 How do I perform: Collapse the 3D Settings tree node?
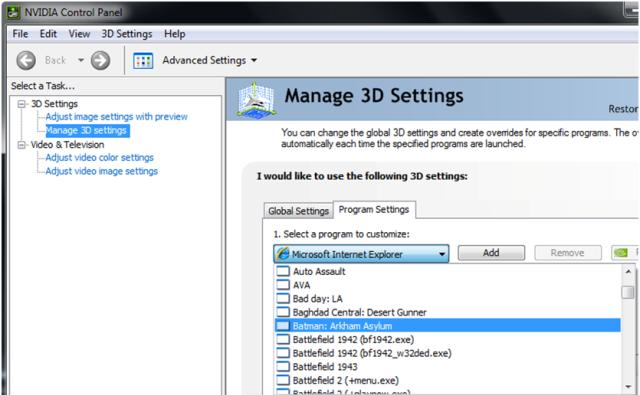coord(21,104)
